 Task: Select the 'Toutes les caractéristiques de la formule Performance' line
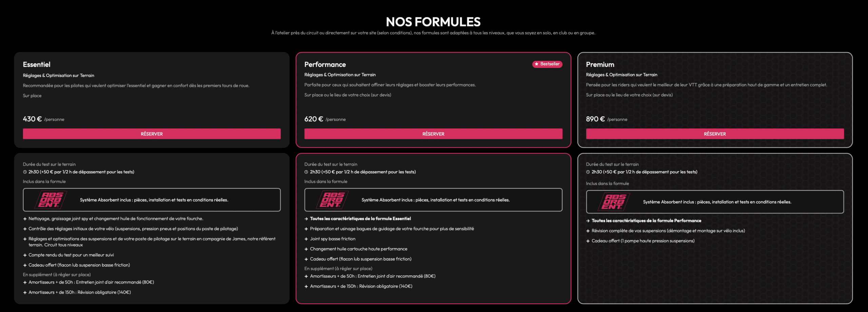[646, 221]
